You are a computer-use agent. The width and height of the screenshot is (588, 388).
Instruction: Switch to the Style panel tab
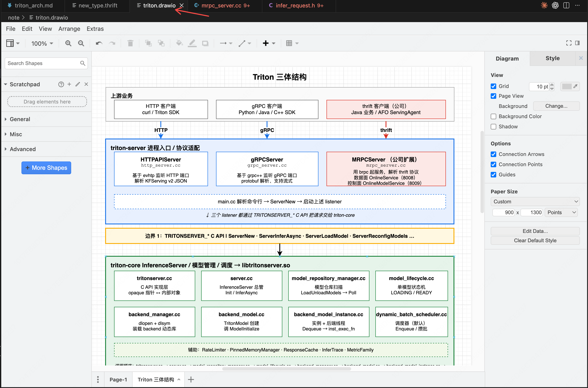tap(552, 58)
